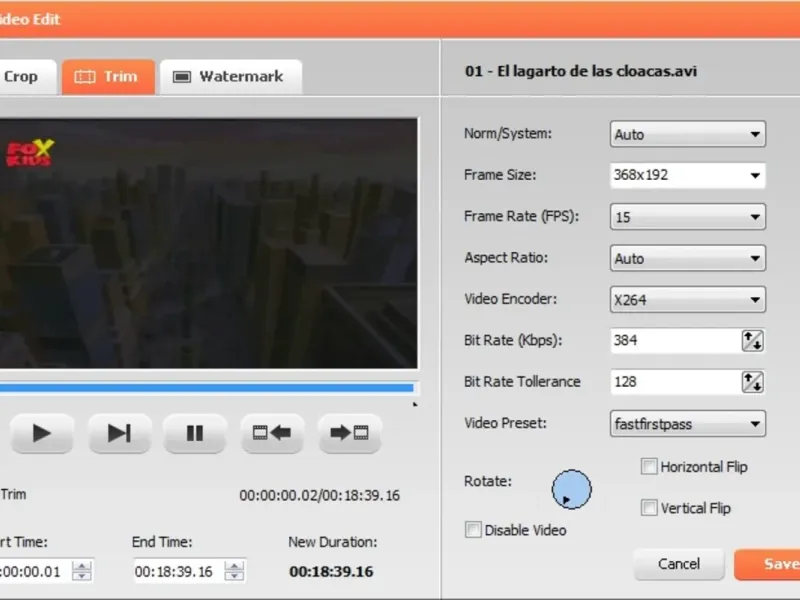The width and height of the screenshot is (800, 600).
Task: Click the Start Time field
Action: [x=35, y=571]
